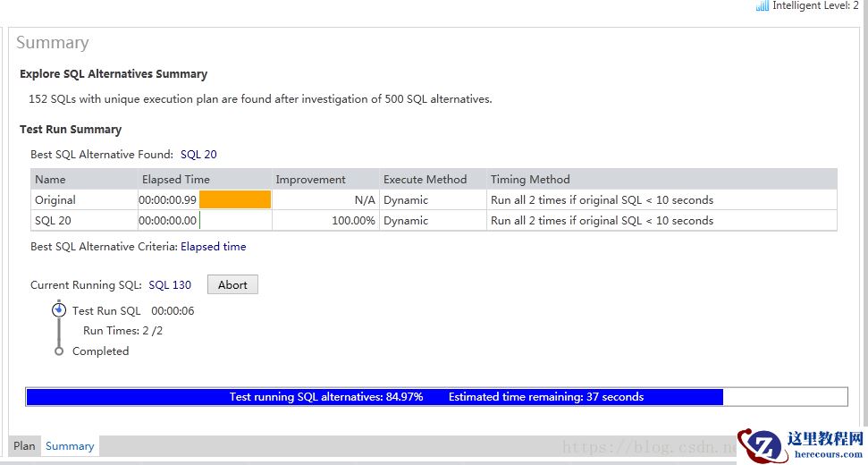Click the 00:00:06 test run timer
This screenshot has height=465, width=868.
[173, 310]
